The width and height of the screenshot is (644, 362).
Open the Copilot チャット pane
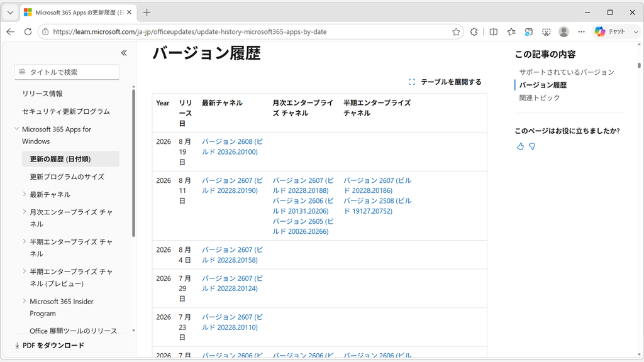point(610,31)
